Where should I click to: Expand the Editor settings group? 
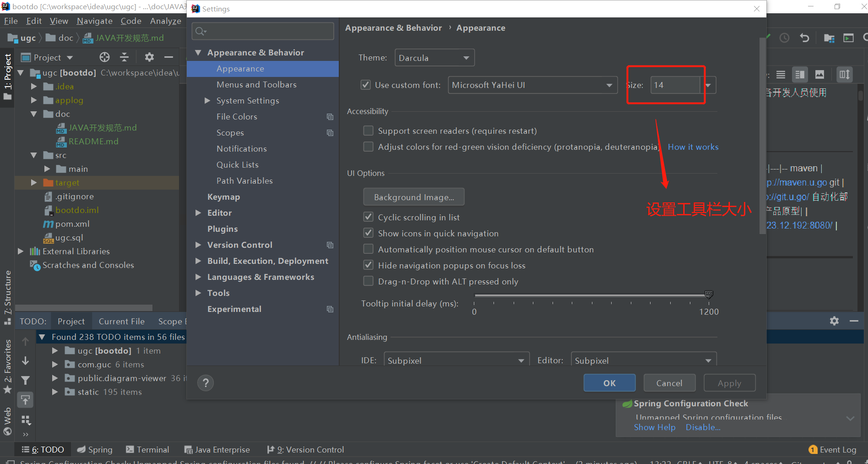tap(198, 213)
